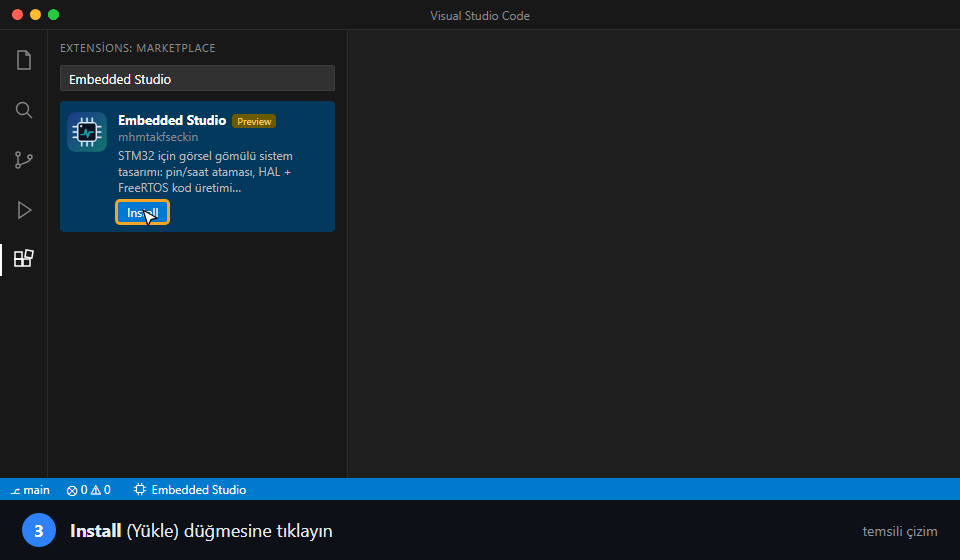
Task: Click Embedded Studio status bar item
Action: point(190,490)
